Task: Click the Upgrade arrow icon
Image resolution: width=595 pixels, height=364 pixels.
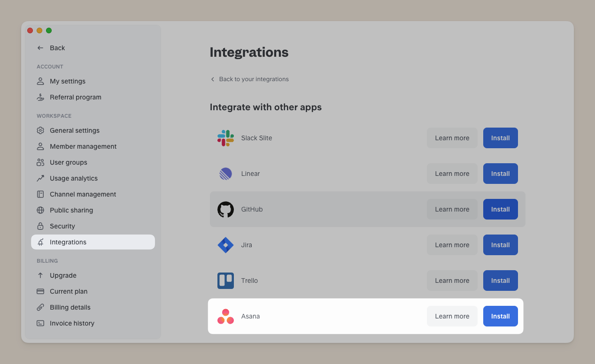Action: point(40,275)
